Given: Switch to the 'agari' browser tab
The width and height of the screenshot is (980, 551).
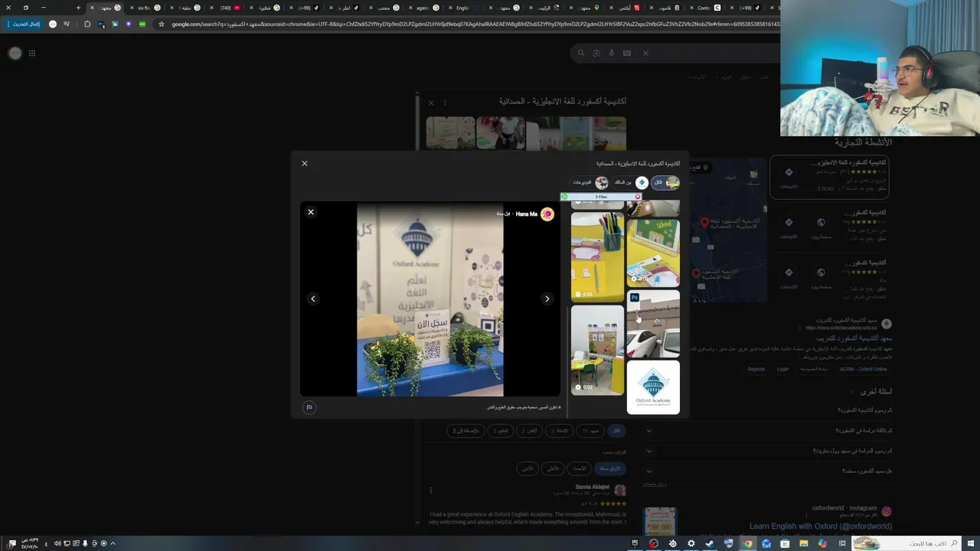Looking at the screenshot, I should point(428,8).
